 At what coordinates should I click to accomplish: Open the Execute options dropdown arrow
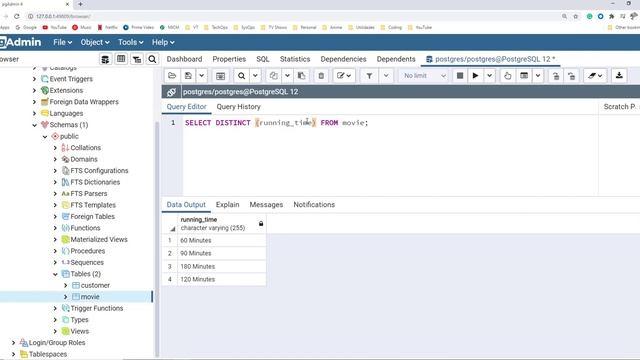[x=489, y=76]
